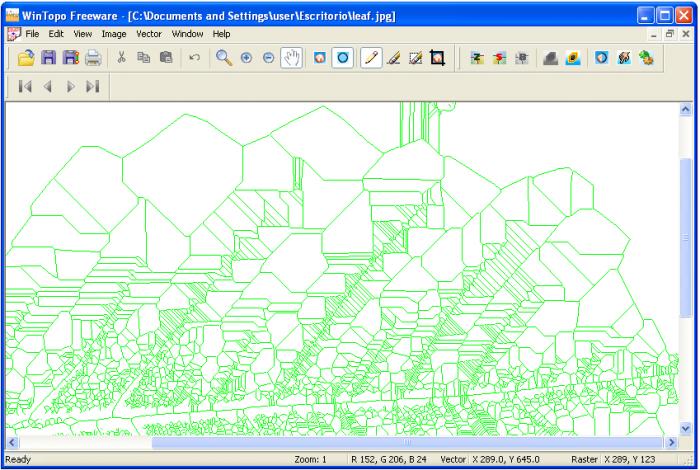Viewport: 700px width, 470px height.
Task: Click the Open file folder icon
Action: coord(26,58)
